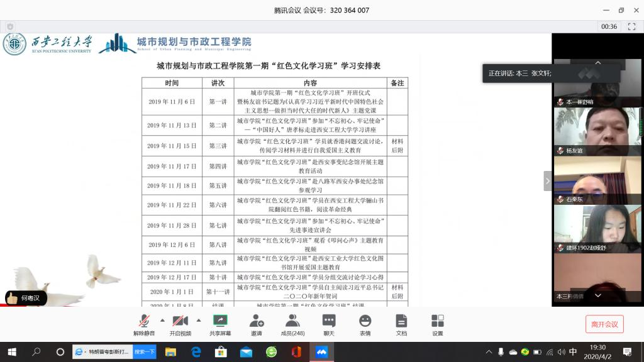Expand audio options arrow beside the microphone

pos(162,319)
